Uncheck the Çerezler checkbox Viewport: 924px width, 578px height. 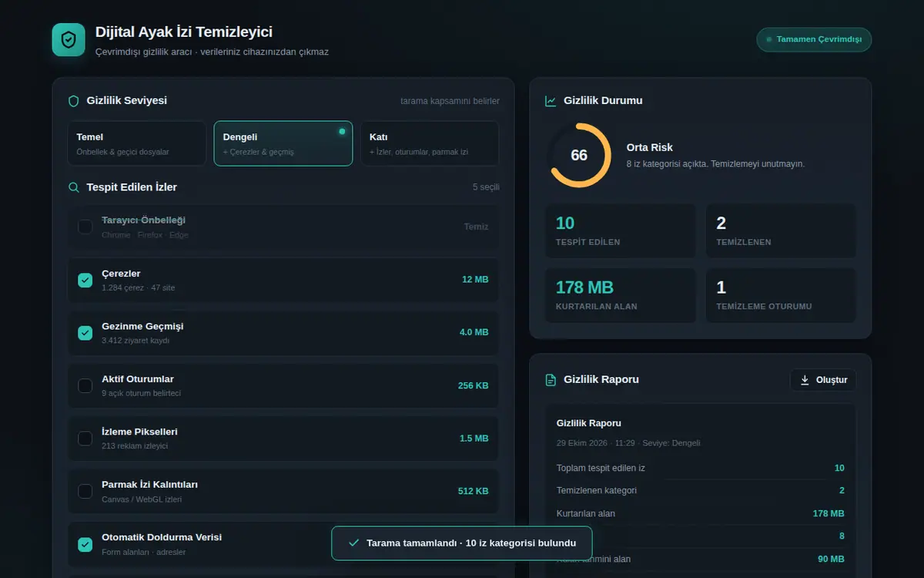(85, 280)
